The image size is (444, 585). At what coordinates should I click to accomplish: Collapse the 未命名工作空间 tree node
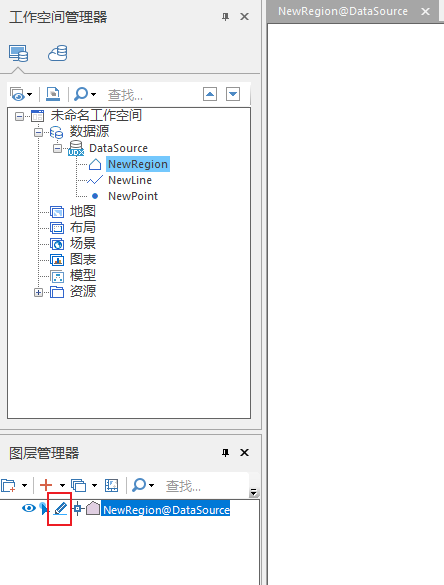point(19,116)
